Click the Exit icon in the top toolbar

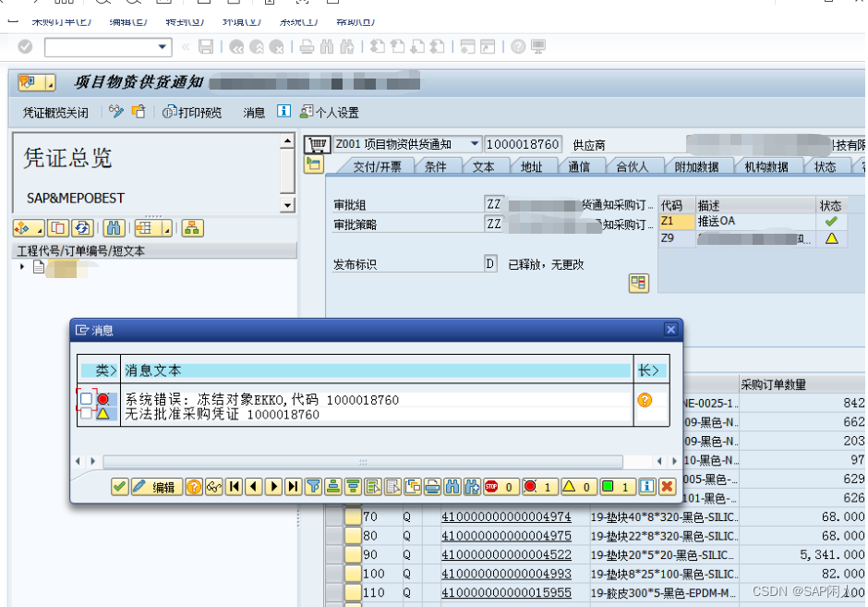click(257, 47)
